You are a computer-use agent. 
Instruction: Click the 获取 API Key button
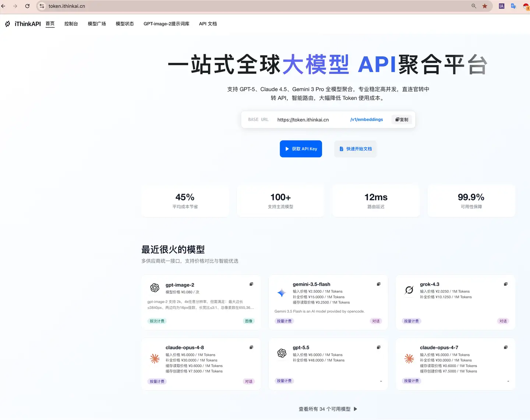coord(301,149)
